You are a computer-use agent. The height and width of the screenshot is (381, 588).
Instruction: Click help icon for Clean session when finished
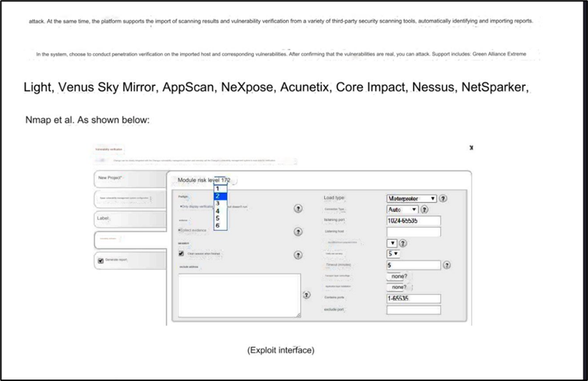[298, 255]
